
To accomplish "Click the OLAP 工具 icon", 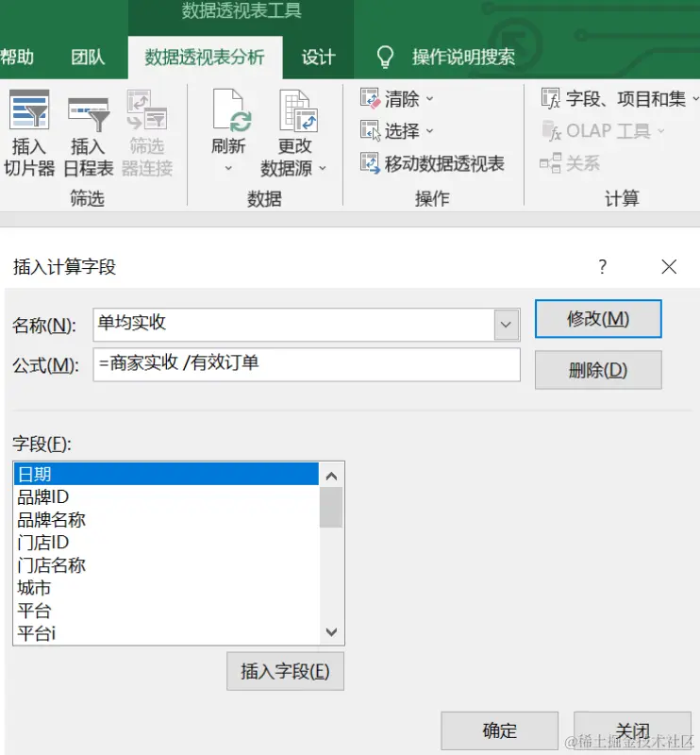I will 551,130.
